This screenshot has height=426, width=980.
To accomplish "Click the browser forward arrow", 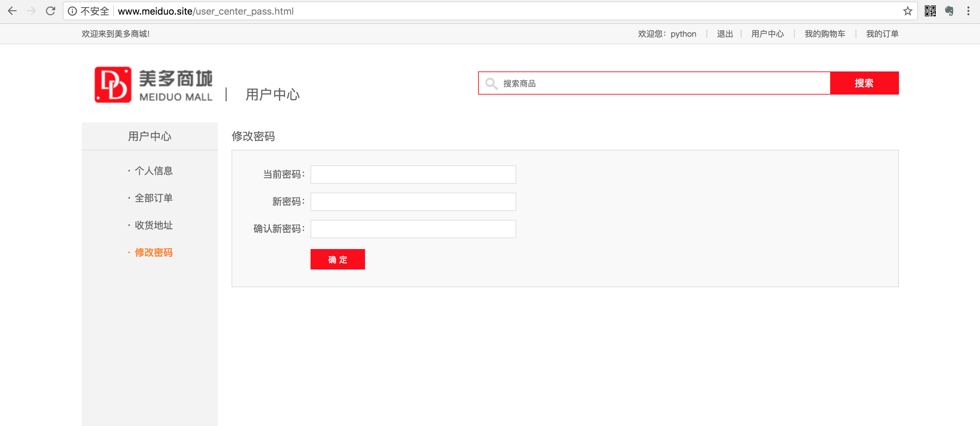I will pyautogui.click(x=32, y=11).
